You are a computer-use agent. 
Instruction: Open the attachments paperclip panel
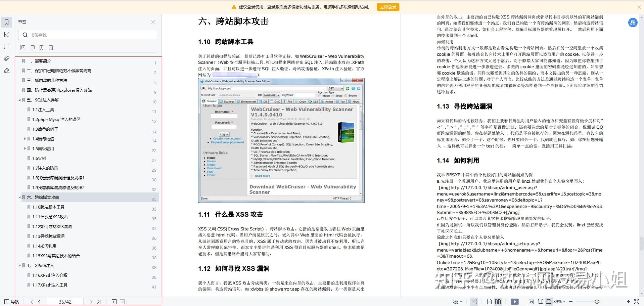(6, 58)
